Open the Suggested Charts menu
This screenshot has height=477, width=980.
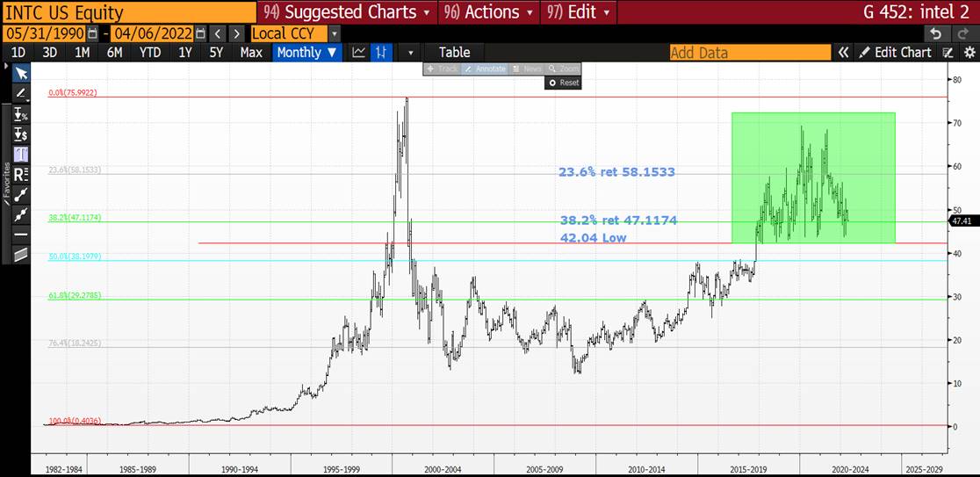(x=347, y=12)
